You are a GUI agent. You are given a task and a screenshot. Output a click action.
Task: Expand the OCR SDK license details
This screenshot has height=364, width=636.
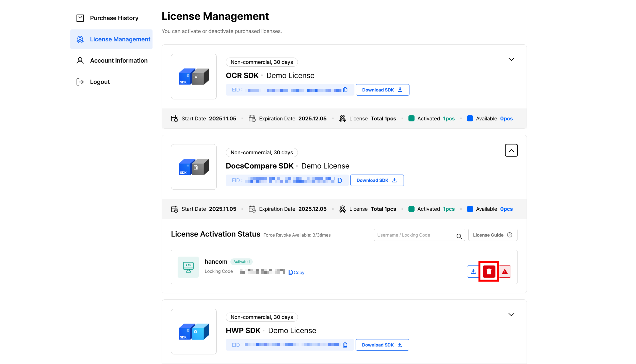[511, 59]
